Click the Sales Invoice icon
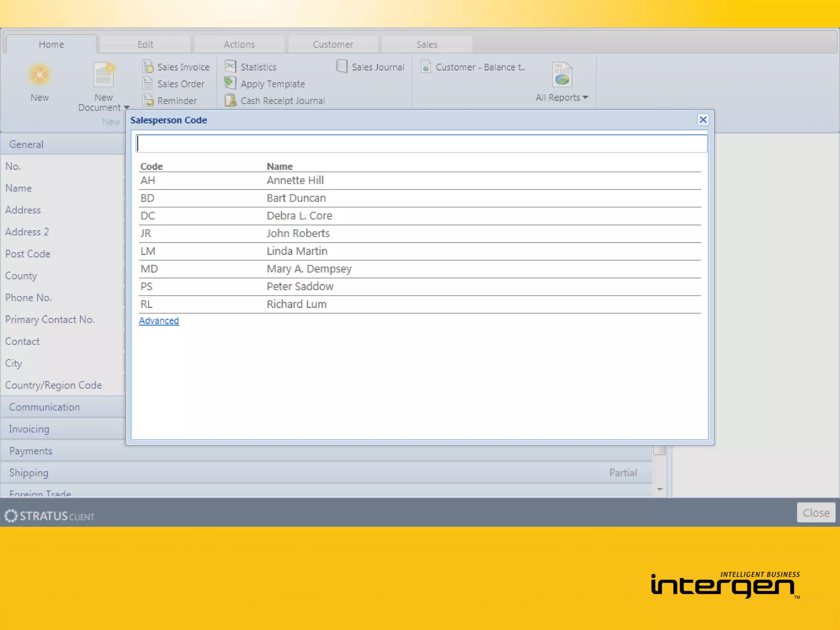The image size is (840, 630). (x=148, y=66)
